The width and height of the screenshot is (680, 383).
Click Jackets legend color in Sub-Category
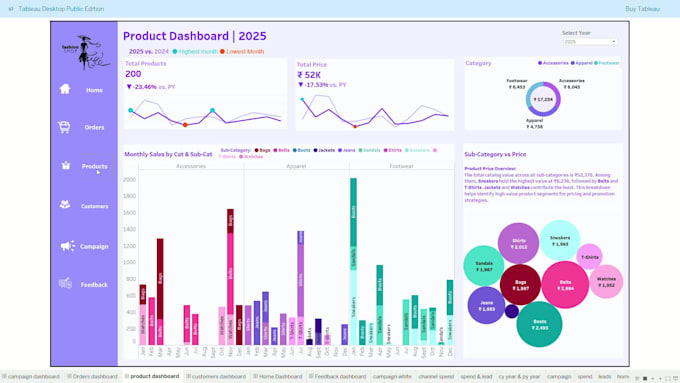316,150
